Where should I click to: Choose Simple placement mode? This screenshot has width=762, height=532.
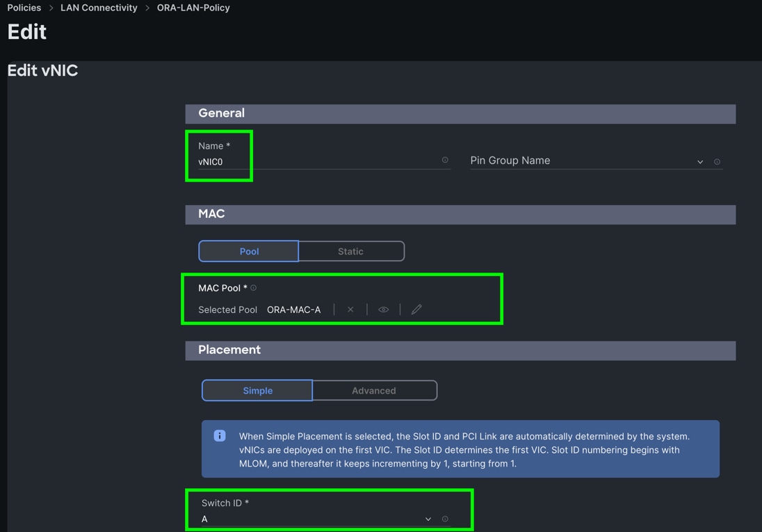[x=257, y=390]
